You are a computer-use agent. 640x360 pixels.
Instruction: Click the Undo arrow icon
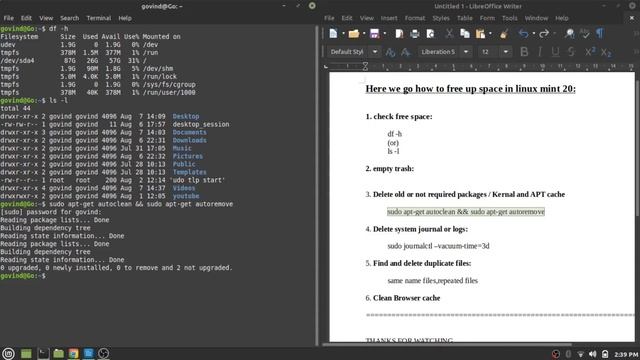click(x=523, y=34)
